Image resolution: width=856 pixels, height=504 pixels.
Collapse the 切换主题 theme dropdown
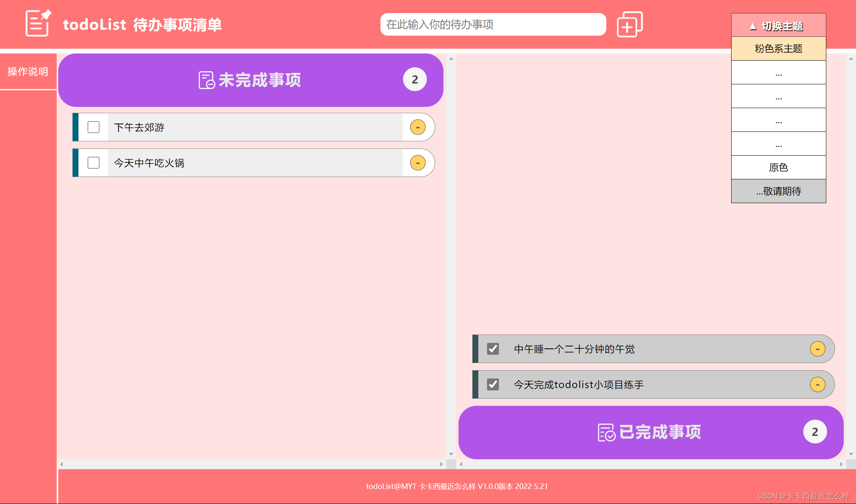click(778, 26)
